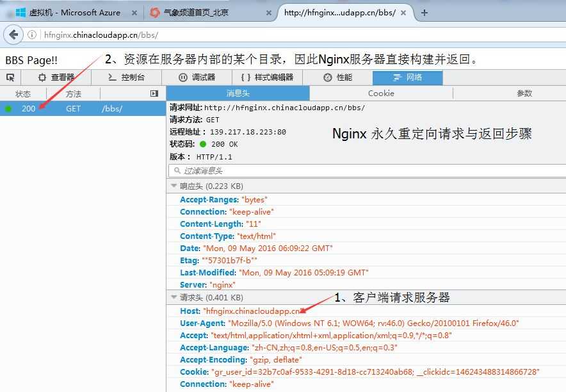Sort requests by 方法 column
This screenshot has width=566, height=392.
coord(73,94)
